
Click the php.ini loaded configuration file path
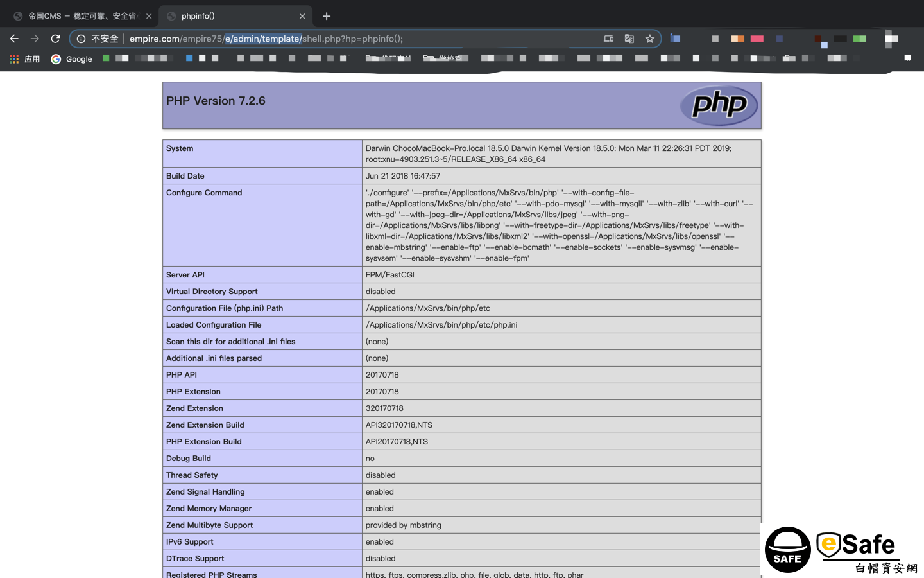coord(441,325)
